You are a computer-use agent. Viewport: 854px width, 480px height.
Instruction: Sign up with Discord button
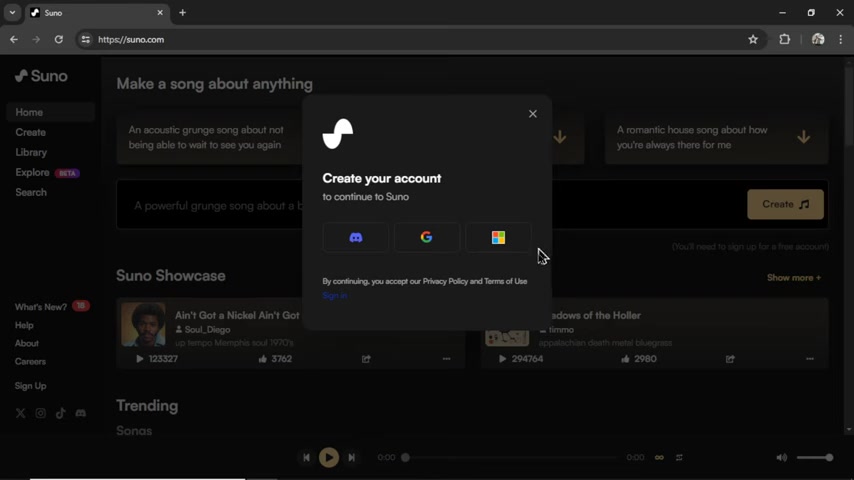[x=356, y=237]
